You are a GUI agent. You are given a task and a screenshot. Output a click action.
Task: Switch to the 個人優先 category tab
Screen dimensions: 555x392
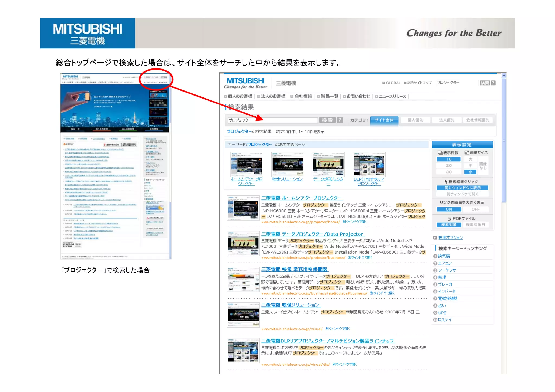coord(415,120)
